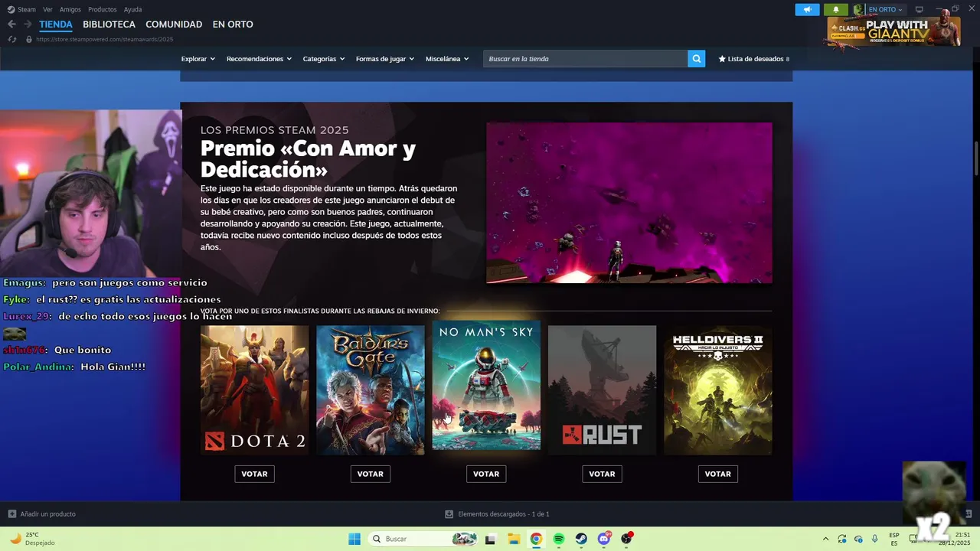The image size is (980, 551).
Task: Open Lista de deseados wishlist
Action: [x=753, y=59]
